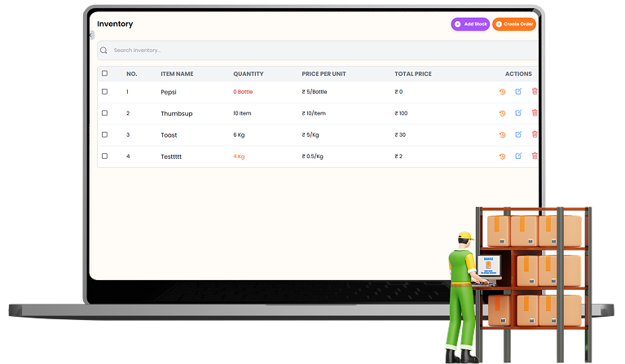
Task: Click the Testtttt item name
Action: pos(171,156)
